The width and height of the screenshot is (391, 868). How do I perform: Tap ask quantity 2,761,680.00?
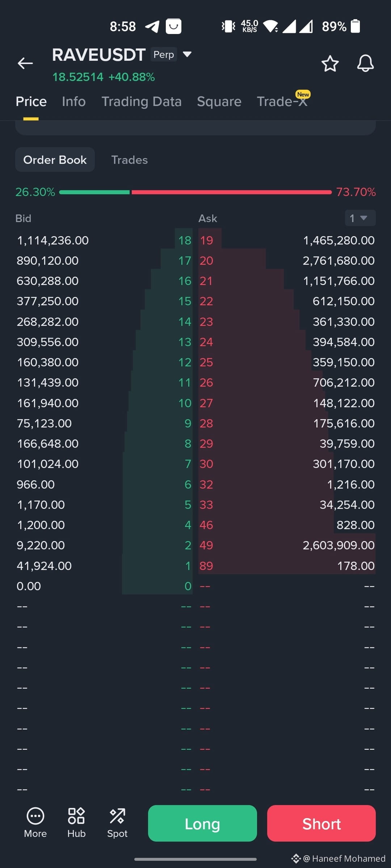click(339, 261)
